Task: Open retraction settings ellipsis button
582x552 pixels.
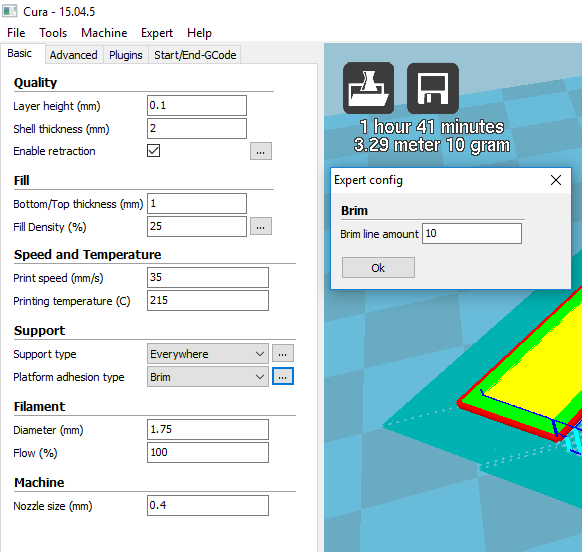Action: coord(261,151)
